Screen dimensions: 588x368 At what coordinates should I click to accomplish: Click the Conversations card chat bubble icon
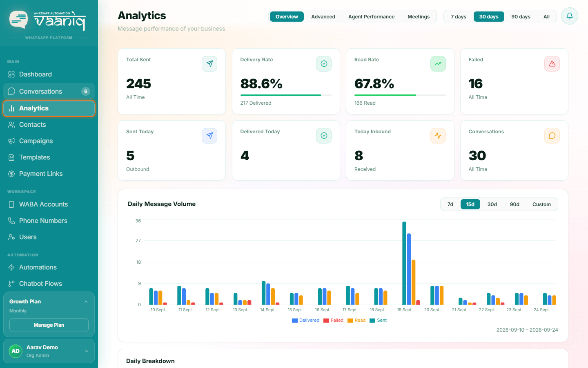tap(552, 136)
